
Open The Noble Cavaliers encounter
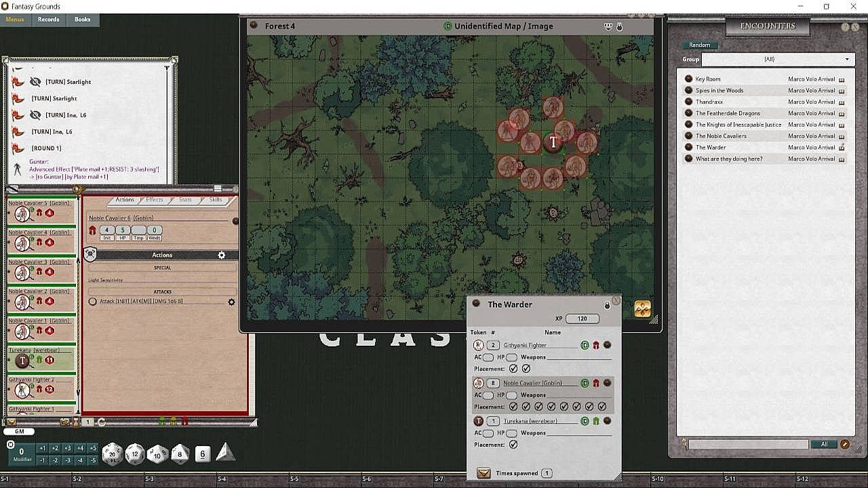(x=721, y=136)
